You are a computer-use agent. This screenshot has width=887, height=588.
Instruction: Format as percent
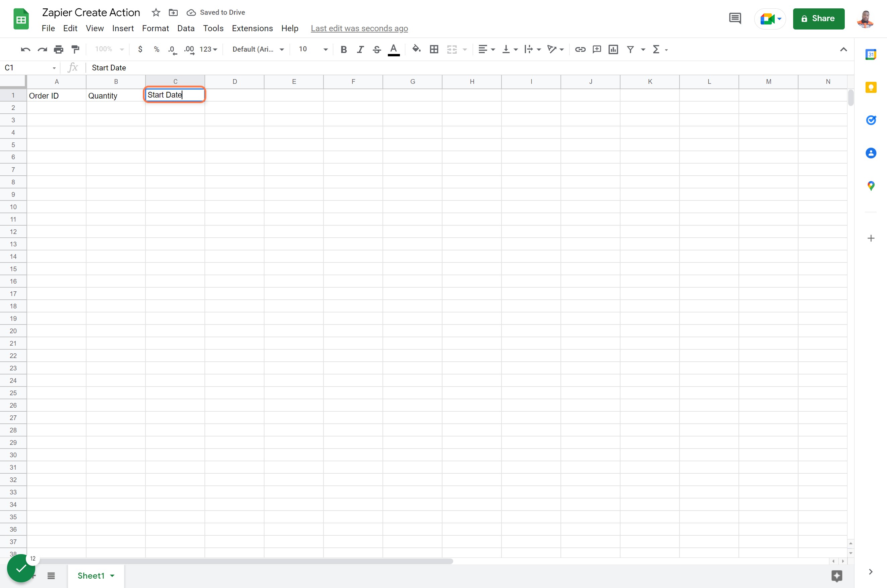(x=157, y=49)
